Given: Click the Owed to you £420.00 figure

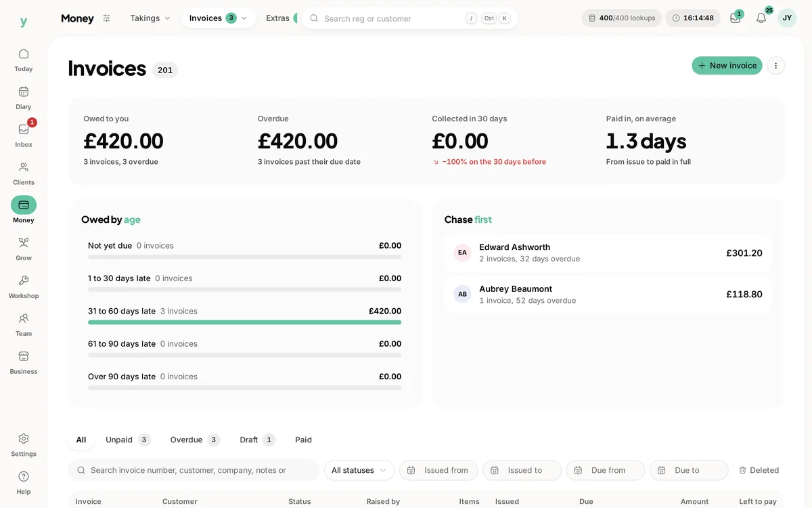Looking at the screenshot, I should [x=123, y=141].
